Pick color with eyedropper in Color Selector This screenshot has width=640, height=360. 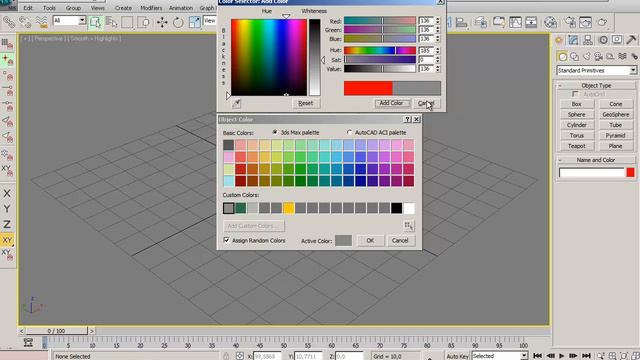tap(236, 104)
